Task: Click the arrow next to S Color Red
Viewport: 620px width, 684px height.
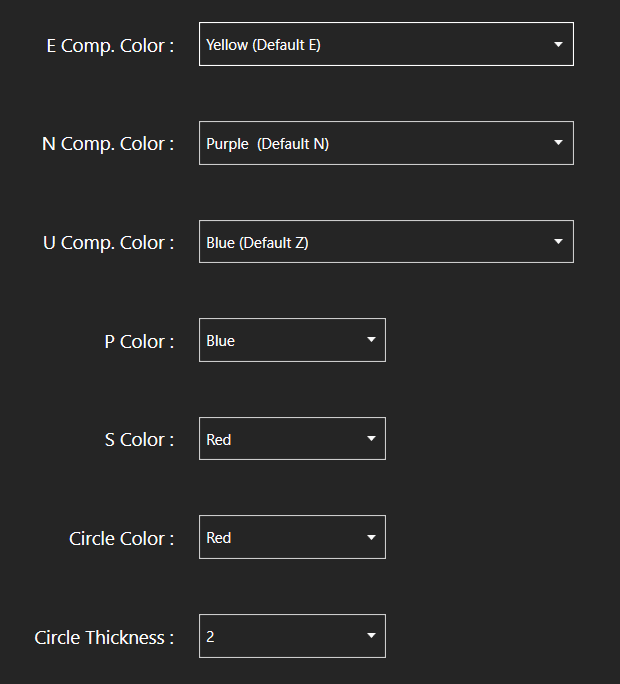Action: tap(371, 438)
